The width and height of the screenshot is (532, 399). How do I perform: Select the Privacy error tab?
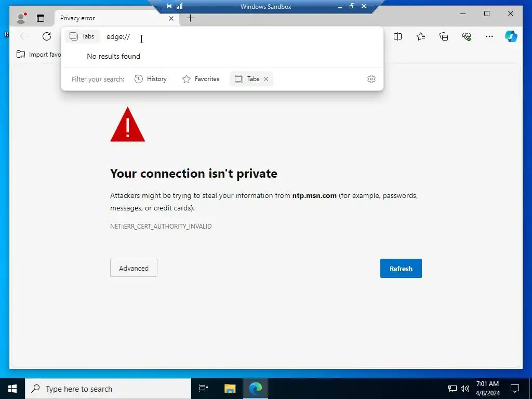[x=116, y=18]
